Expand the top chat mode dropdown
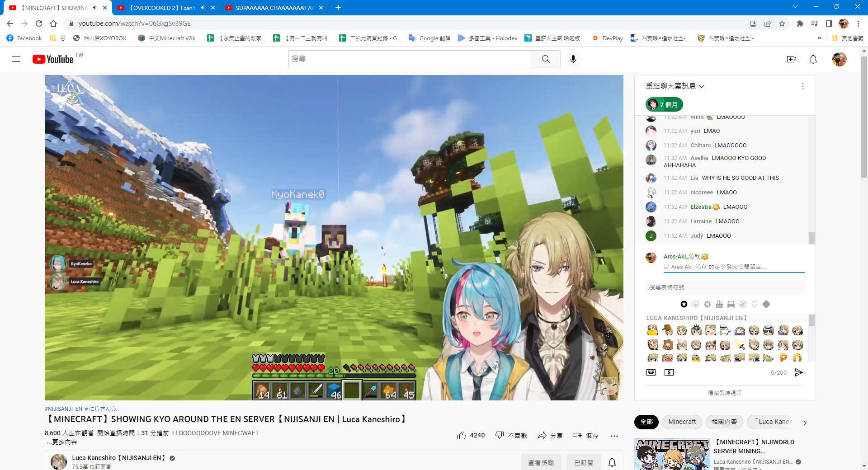The image size is (868, 470). click(675, 86)
